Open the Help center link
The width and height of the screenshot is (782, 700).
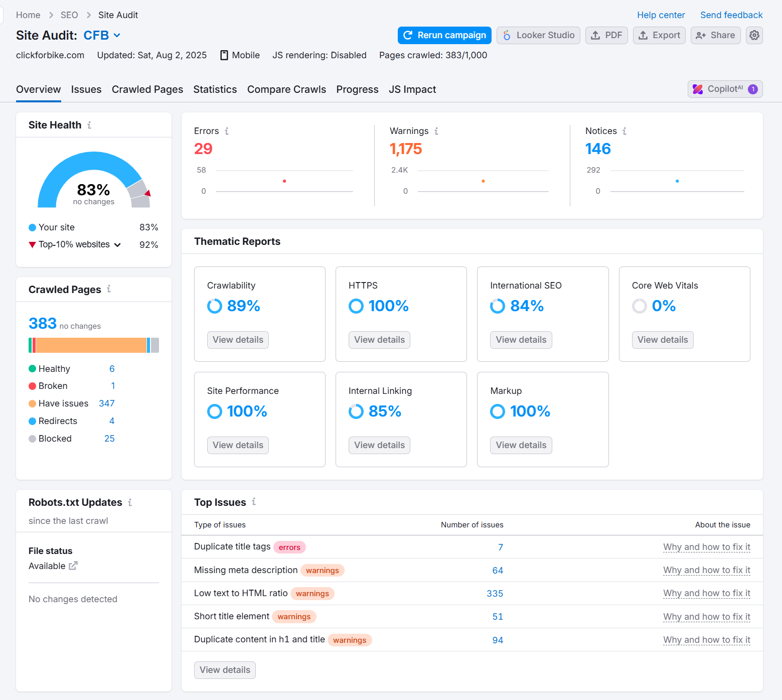tap(661, 15)
